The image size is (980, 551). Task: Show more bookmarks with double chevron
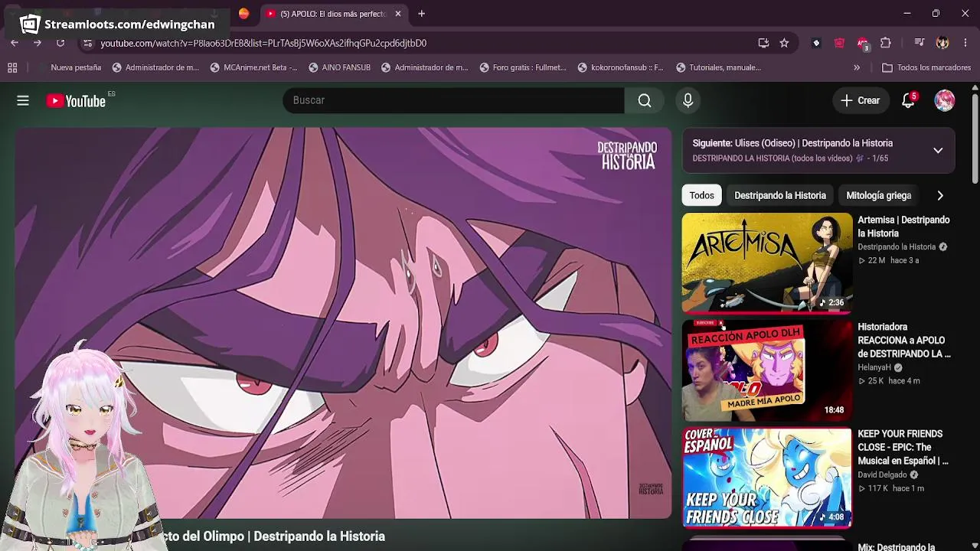click(x=857, y=67)
